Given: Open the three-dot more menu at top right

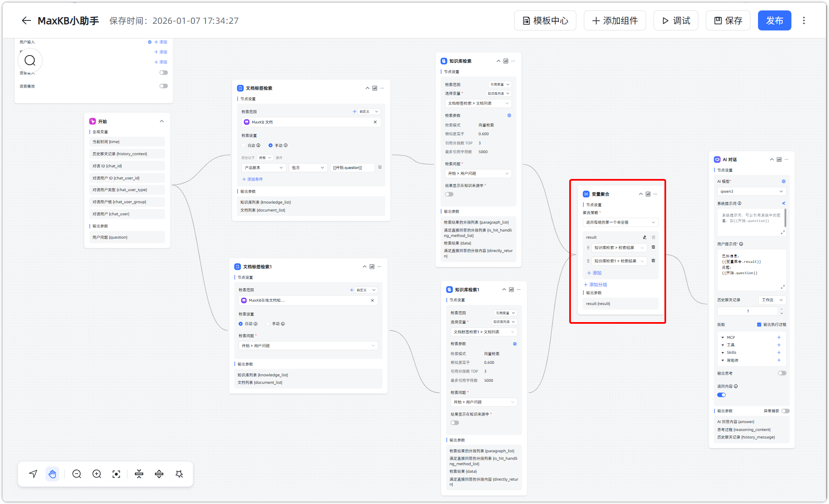Looking at the screenshot, I should (x=804, y=20).
